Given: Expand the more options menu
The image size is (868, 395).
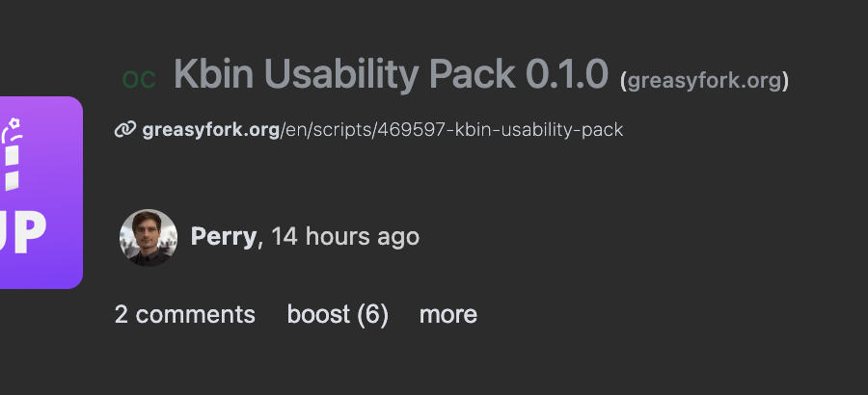Looking at the screenshot, I should [448, 314].
